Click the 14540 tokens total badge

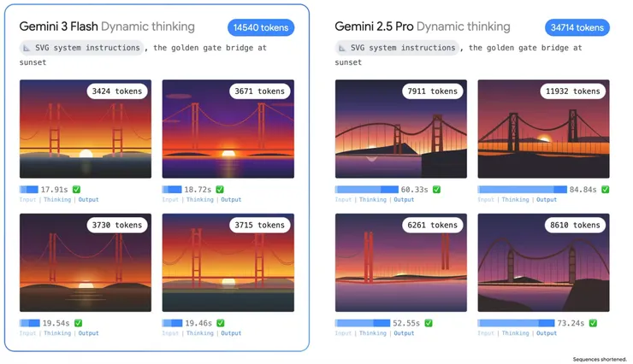(x=261, y=28)
